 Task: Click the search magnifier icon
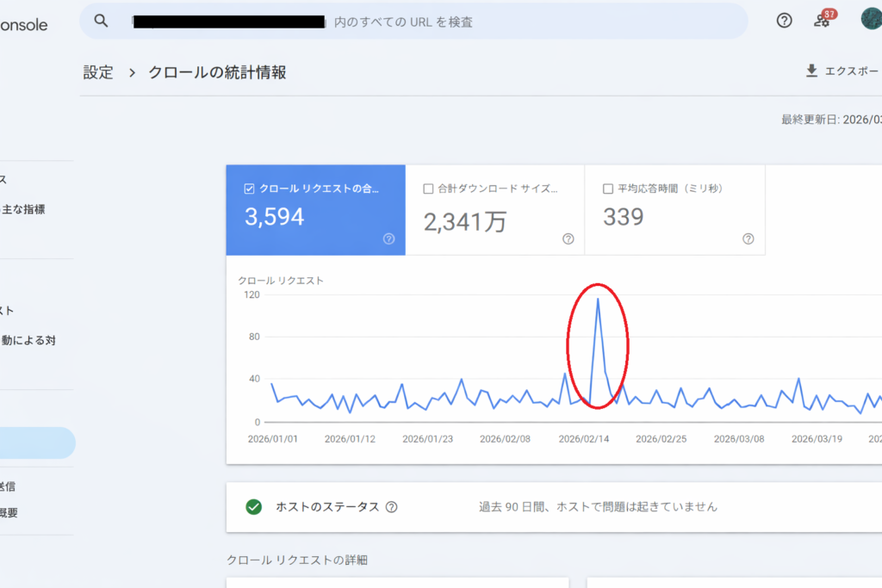(x=102, y=21)
